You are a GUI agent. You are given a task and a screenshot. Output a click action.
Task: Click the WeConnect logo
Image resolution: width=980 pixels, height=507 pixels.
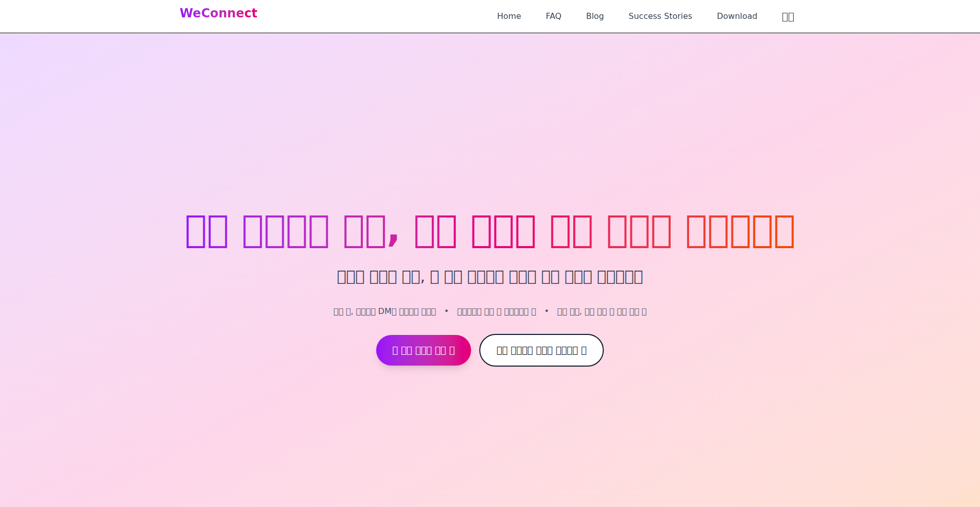[218, 13]
